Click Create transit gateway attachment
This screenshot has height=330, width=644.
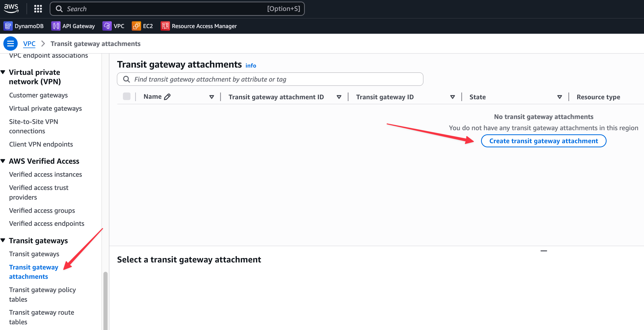click(x=543, y=141)
